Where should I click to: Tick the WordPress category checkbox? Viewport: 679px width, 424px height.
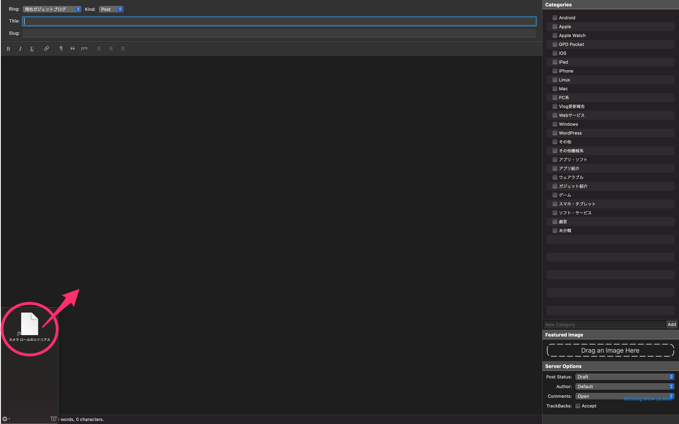point(555,133)
